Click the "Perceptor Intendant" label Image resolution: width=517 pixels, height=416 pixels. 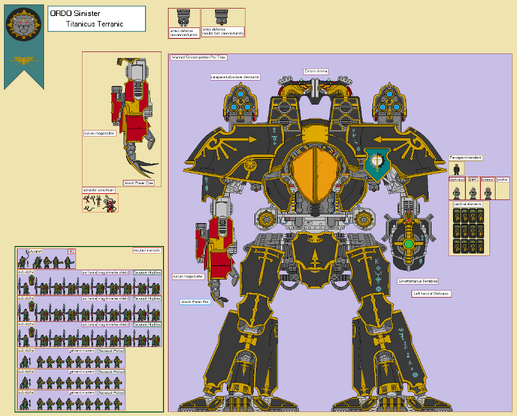[465, 157]
